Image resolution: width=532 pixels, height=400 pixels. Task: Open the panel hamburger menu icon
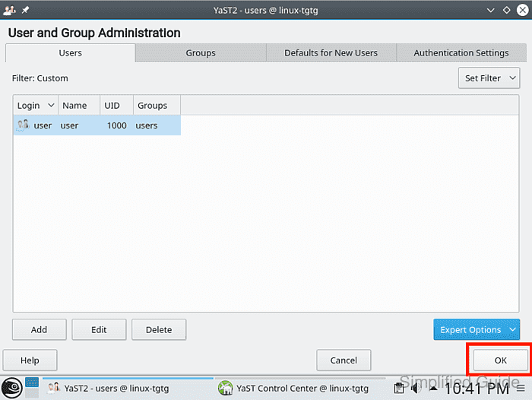521,388
